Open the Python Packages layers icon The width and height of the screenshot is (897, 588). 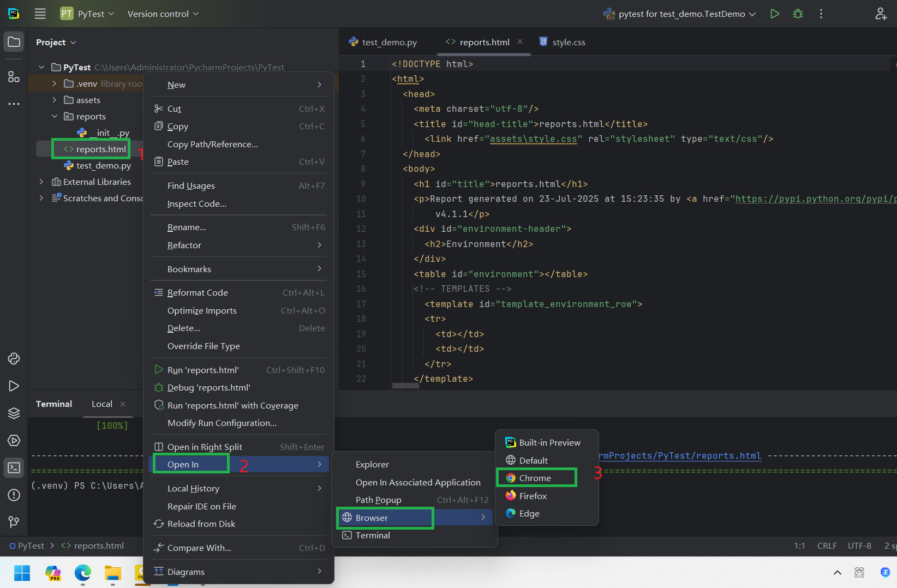point(14,413)
